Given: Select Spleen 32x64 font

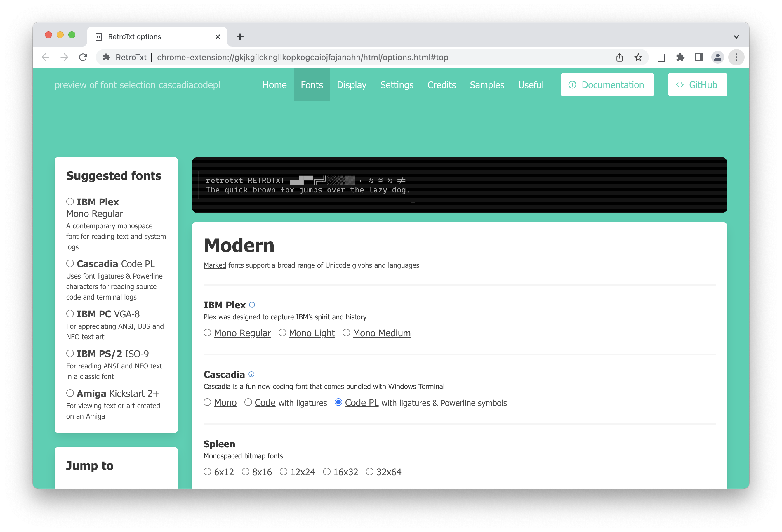Looking at the screenshot, I should [370, 472].
